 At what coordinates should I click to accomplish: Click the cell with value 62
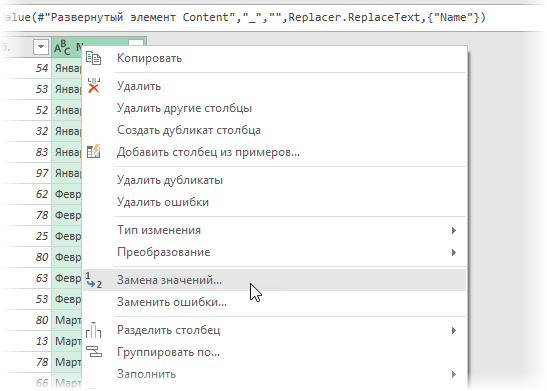(x=26, y=194)
